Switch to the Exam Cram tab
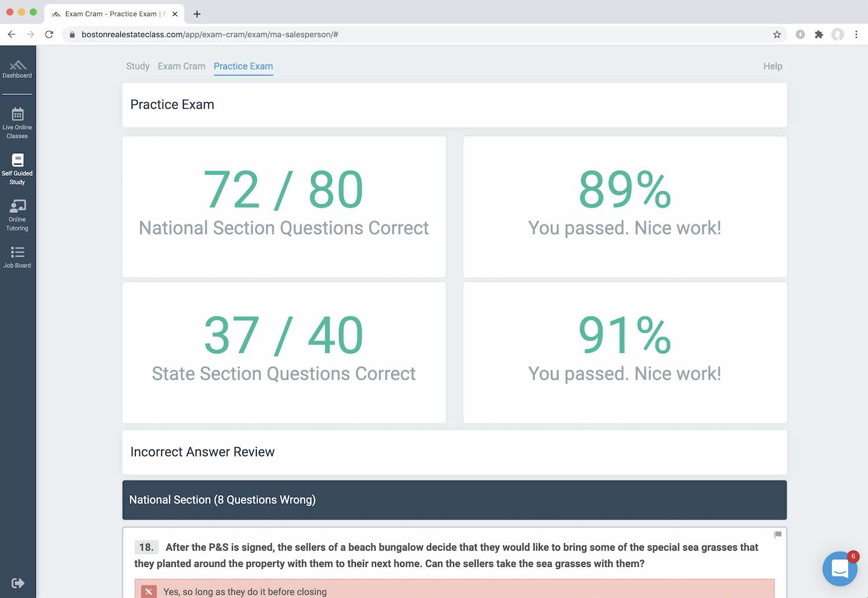The width and height of the screenshot is (868, 598). pyautogui.click(x=181, y=67)
